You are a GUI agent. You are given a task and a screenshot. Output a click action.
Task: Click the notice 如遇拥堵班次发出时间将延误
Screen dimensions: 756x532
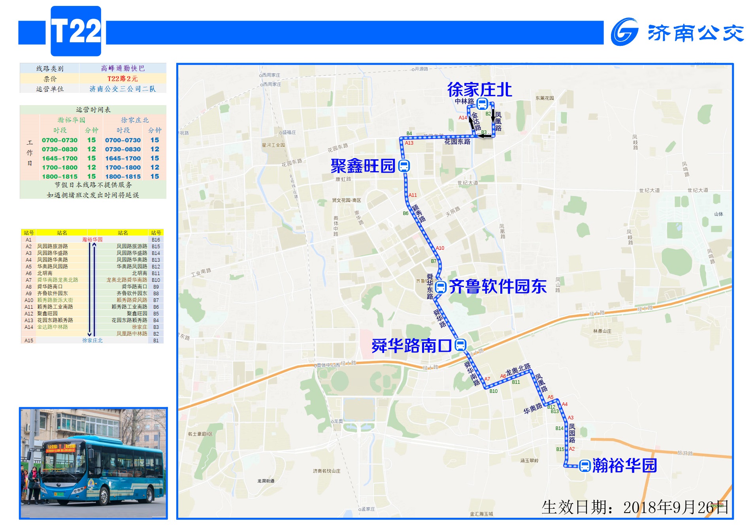click(x=93, y=195)
